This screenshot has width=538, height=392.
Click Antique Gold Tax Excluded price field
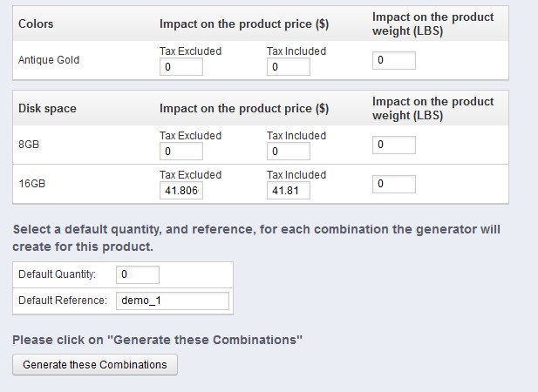pyautogui.click(x=180, y=67)
